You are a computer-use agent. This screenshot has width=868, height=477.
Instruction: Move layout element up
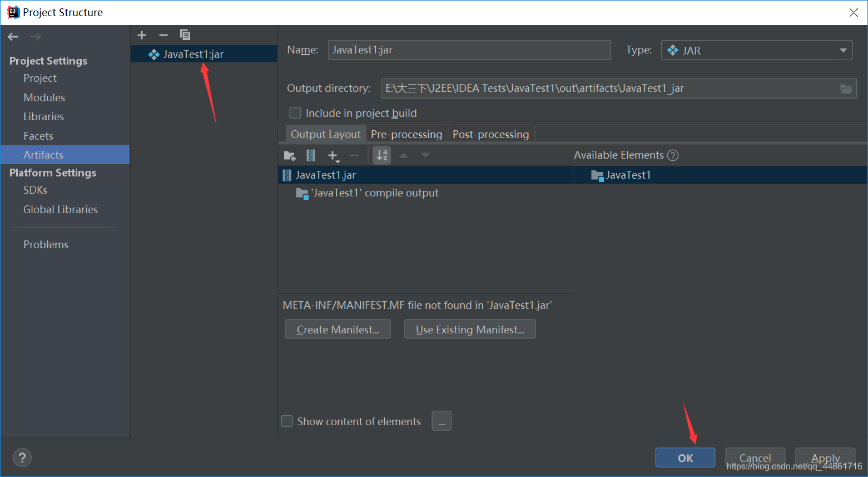pos(404,155)
